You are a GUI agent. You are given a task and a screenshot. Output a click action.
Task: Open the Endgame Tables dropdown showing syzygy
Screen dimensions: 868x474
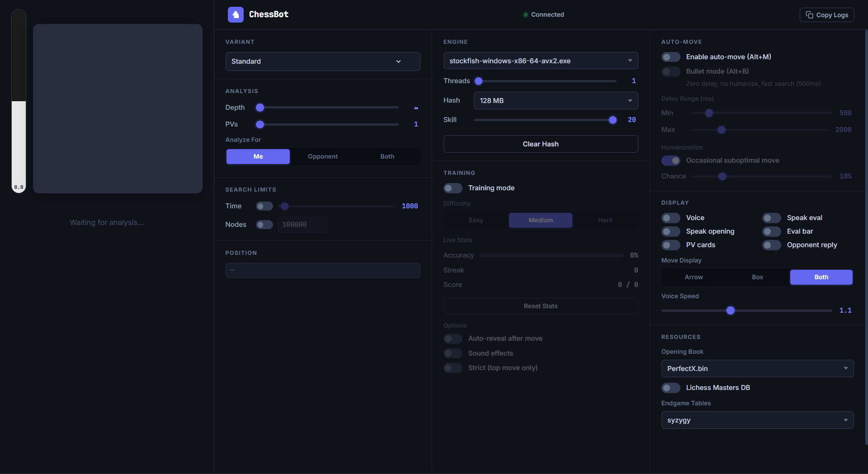click(757, 420)
